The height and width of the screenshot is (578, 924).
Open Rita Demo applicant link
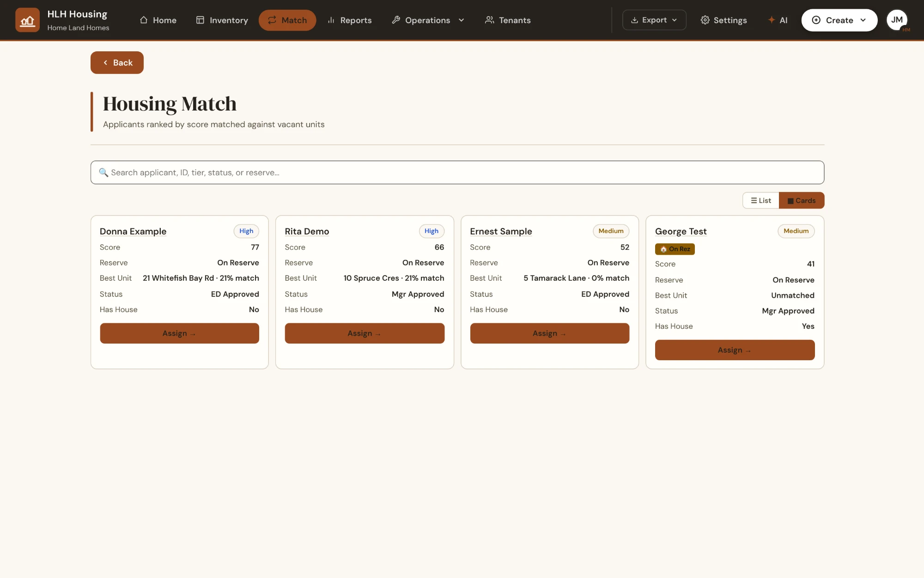click(x=307, y=231)
